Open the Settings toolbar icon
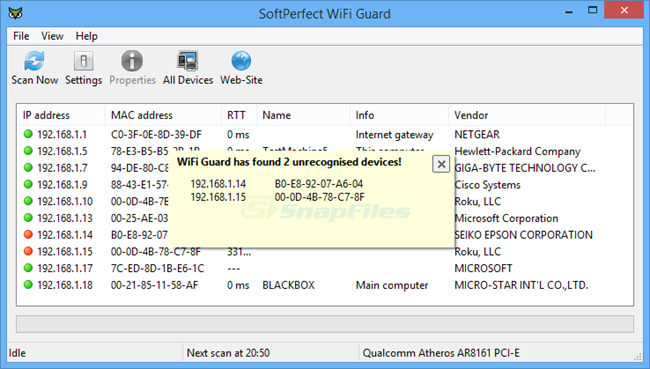 tap(83, 61)
